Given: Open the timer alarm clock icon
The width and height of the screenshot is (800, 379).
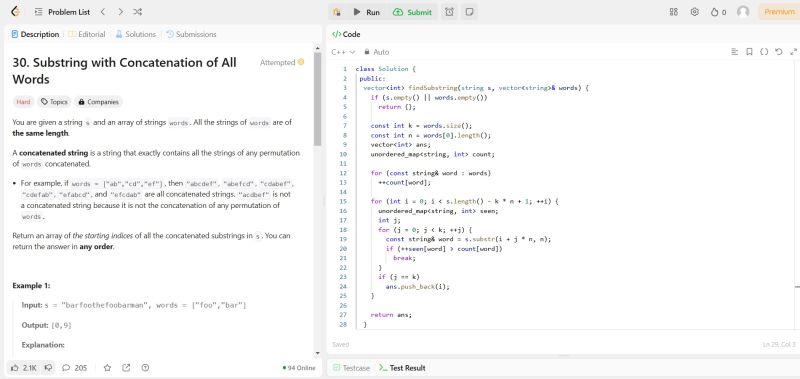Looking at the screenshot, I should [449, 12].
